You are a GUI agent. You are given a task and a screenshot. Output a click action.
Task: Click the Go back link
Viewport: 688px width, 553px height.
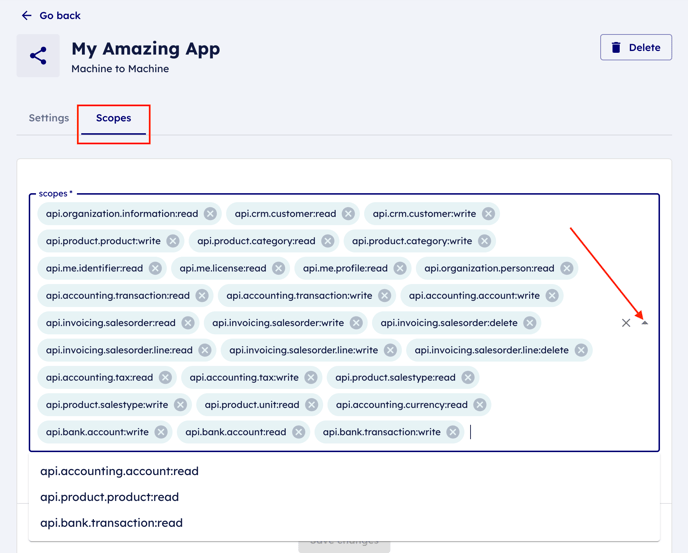click(60, 16)
